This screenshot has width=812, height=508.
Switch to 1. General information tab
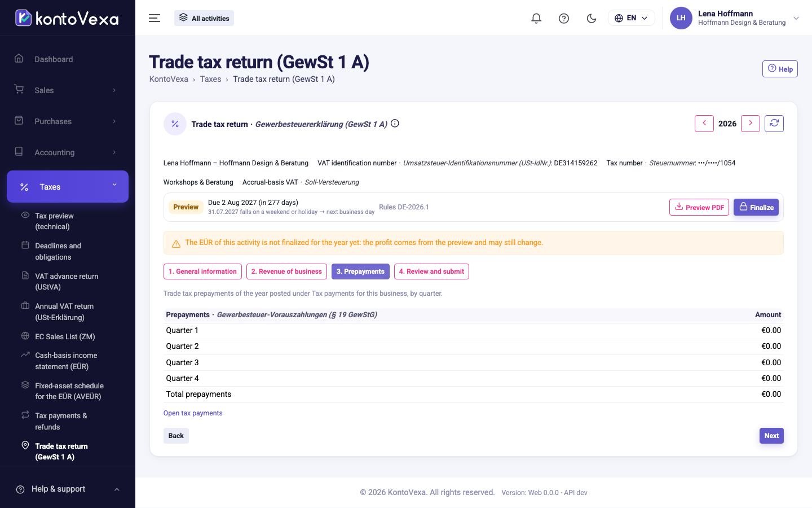[x=202, y=271]
